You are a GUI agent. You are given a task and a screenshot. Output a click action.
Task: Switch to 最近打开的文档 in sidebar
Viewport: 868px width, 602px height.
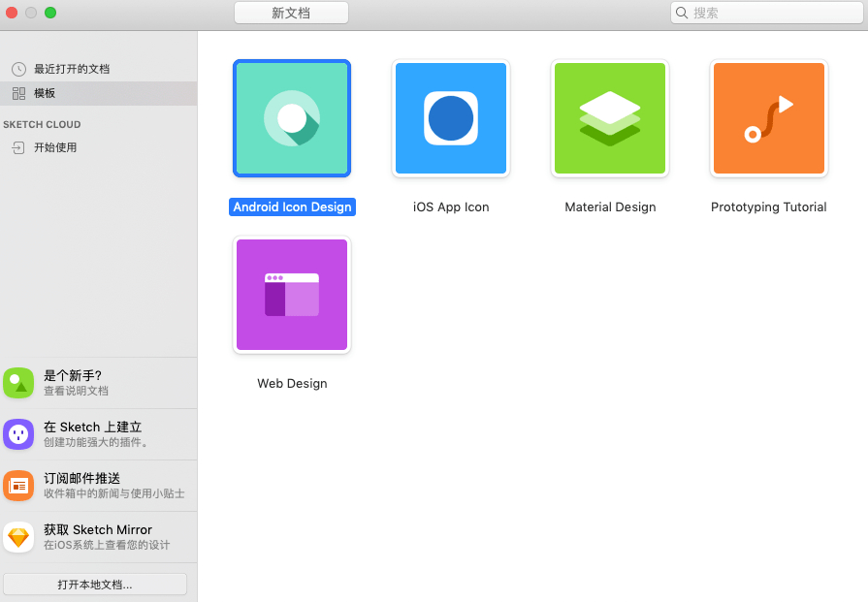72,69
